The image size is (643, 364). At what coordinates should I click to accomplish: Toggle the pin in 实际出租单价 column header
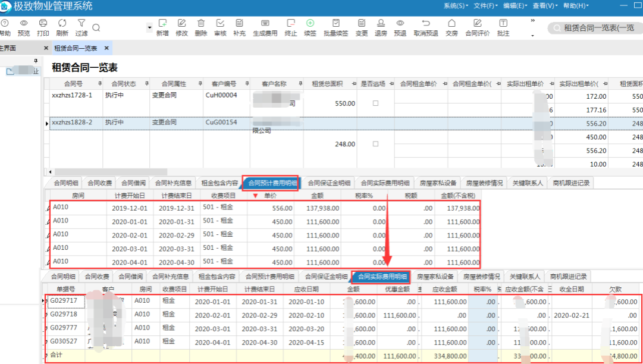pos(551,84)
